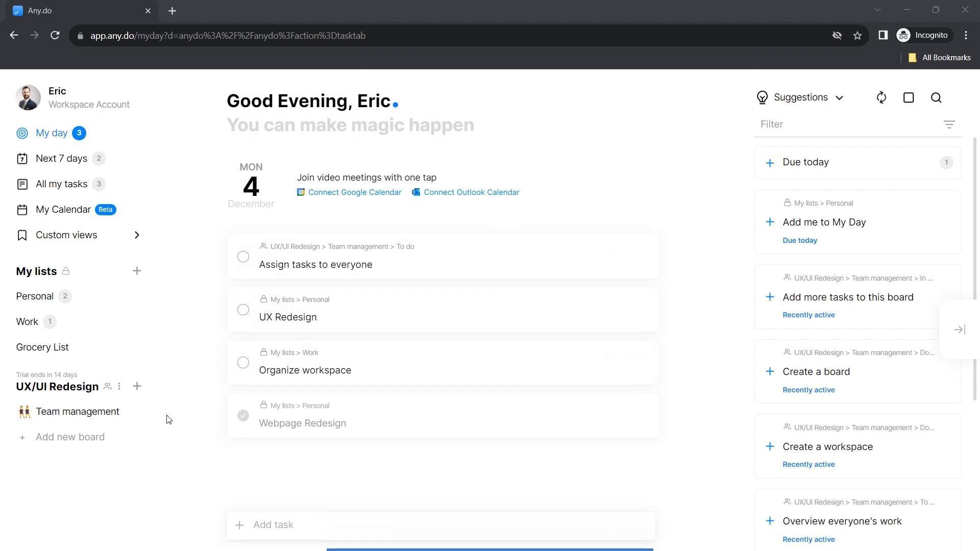Check off the 'UX Redesign' task
The image size is (980, 551).
click(243, 310)
